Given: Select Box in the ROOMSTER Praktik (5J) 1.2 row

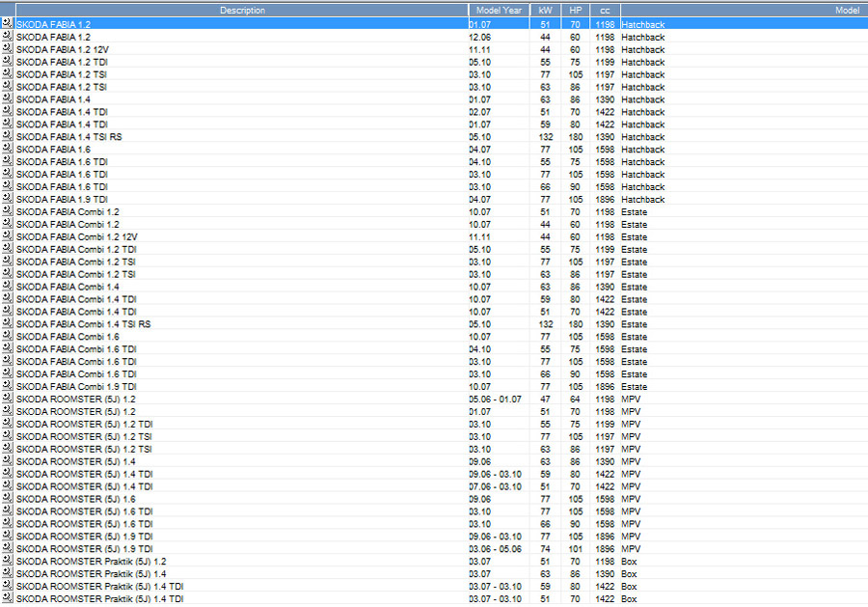Looking at the screenshot, I should [630, 562].
